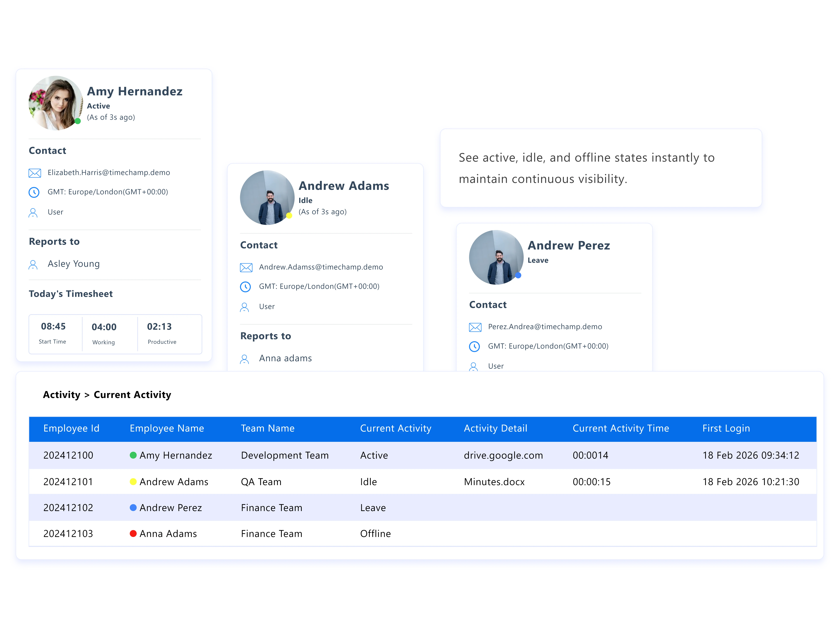The image size is (840, 628).
Task: Click the person icon next to Anna adams
Action: [x=245, y=358]
